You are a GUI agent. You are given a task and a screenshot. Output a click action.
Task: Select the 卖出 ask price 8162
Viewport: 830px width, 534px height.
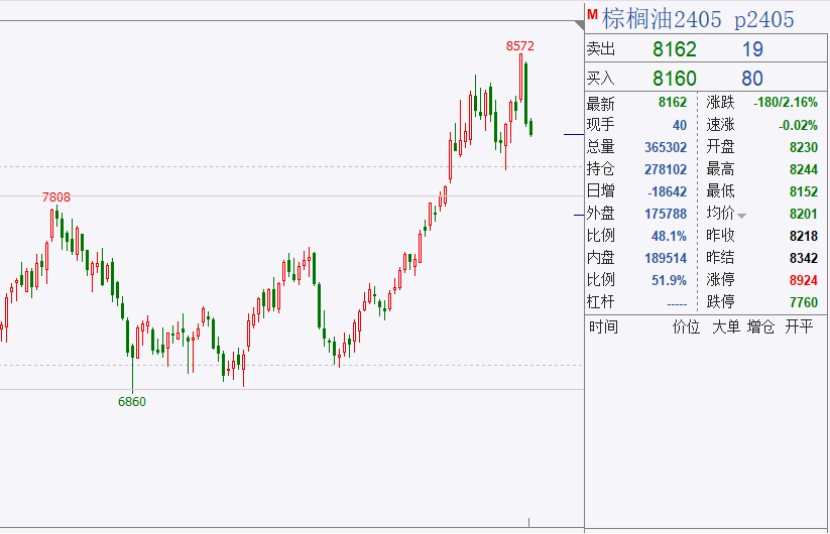pyautogui.click(x=674, y=50)
